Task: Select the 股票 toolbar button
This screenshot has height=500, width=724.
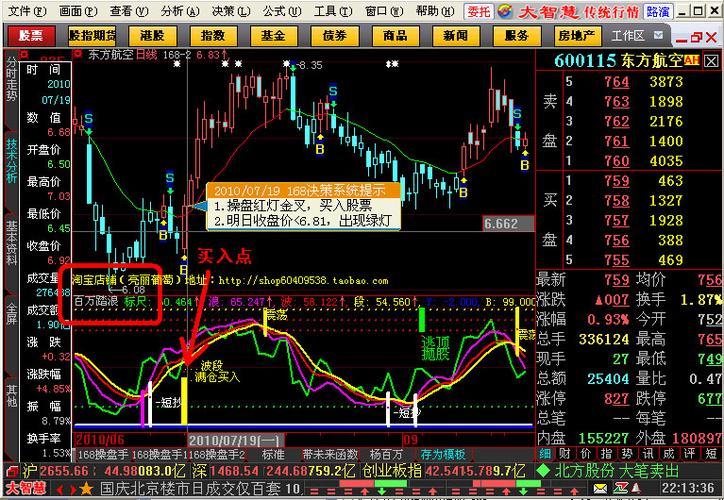Action: (x=31, y=34)
